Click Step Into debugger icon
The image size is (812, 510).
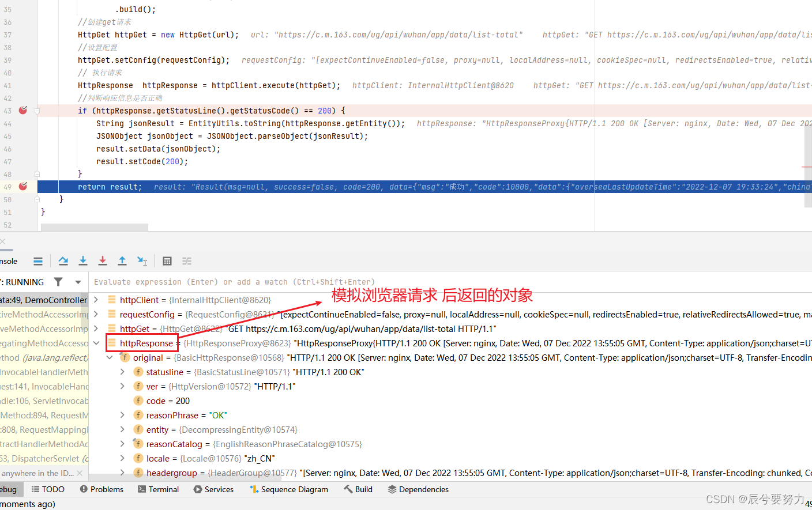click(x=83, y=261)
